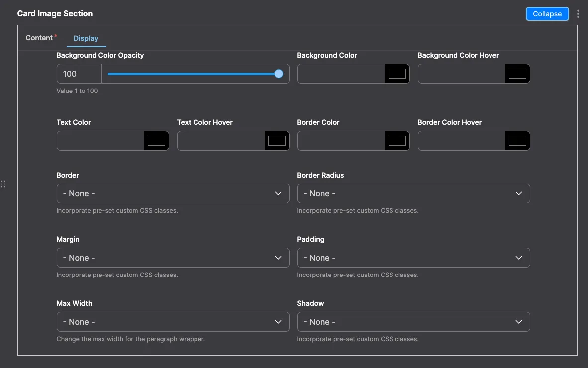The image size is (588, 368).
Task: Click the Collapse button
Action: click(x=547, y=14)
